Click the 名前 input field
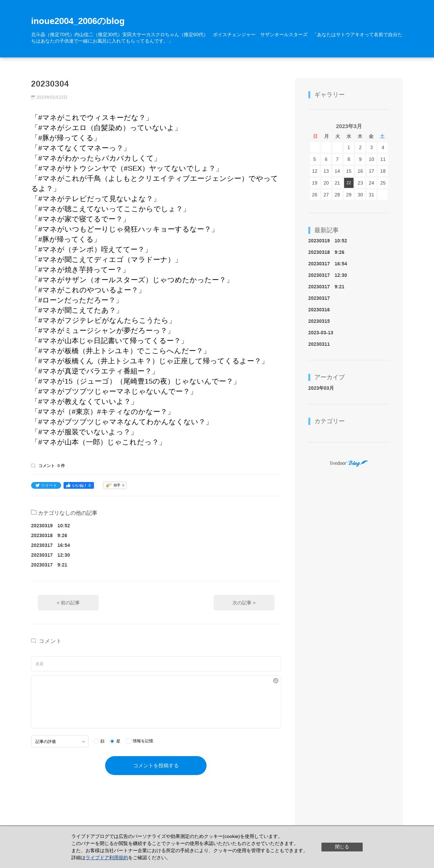The width and height of the screenshot is (434, 868). tap(156, 664)
